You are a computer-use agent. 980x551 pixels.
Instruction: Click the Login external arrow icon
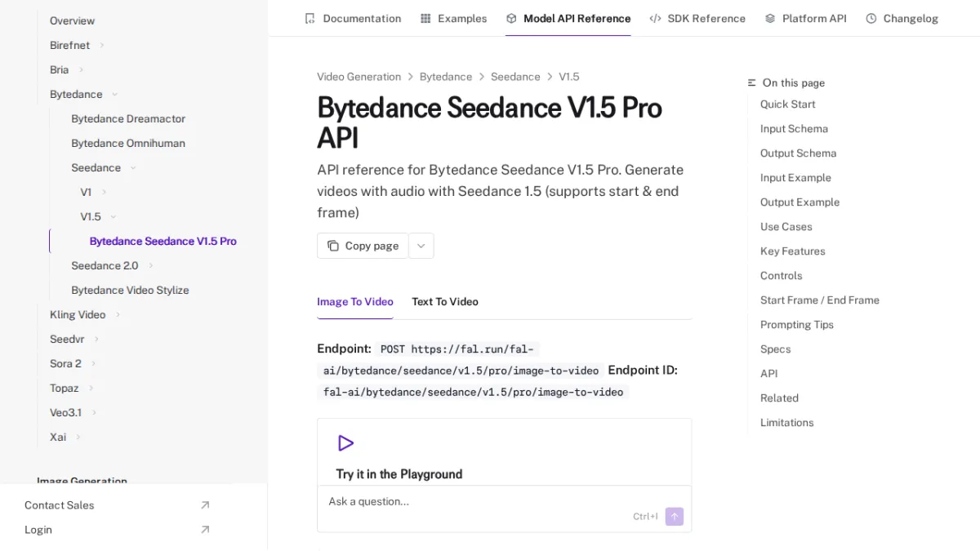point(205,530)
